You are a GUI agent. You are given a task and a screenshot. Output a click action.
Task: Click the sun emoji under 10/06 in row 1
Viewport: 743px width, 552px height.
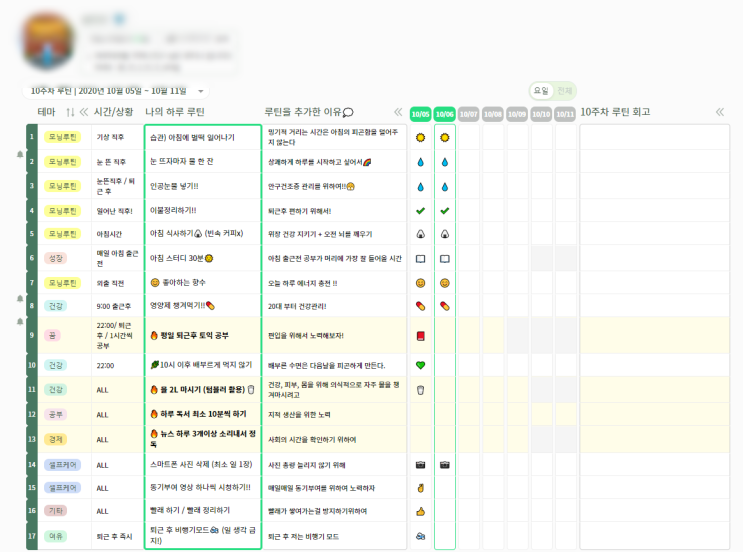pos(444,137)
